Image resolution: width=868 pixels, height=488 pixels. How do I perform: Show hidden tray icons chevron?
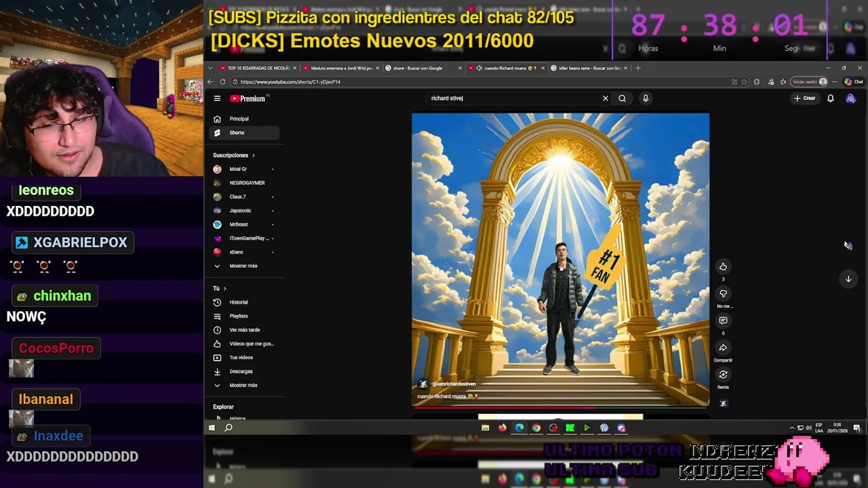792,428
